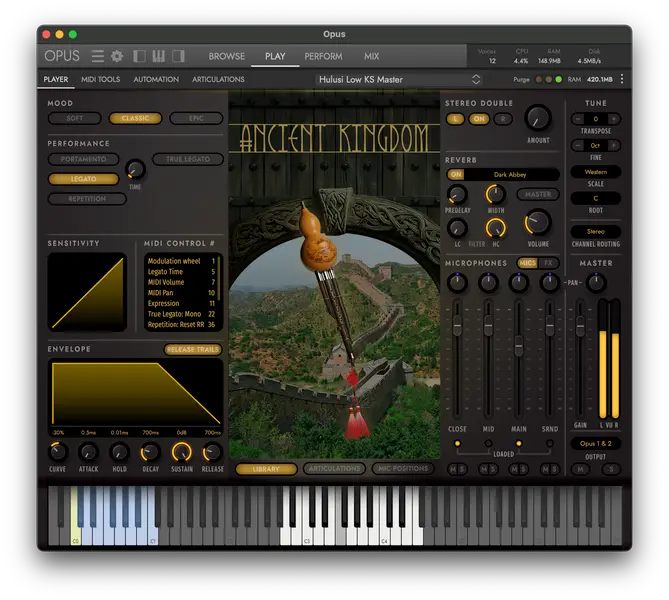Click the Reverb Predelay knob

pyautogui.click(x=457, y=195)
